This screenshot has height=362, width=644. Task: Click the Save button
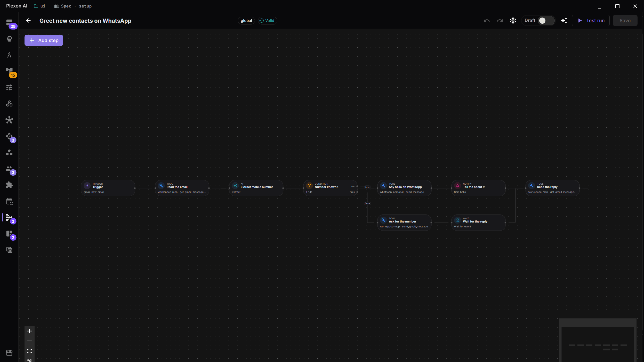coord(625,21)
